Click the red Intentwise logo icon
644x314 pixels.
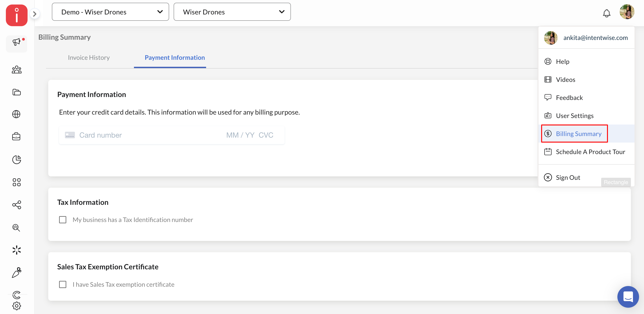[x=16, y=15]
